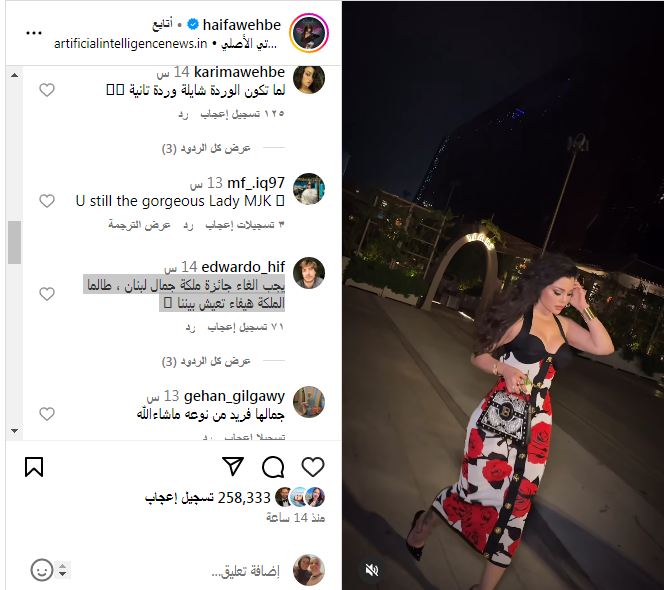Like the post with the heart icon
Screen dimensions: 664x590
point(313,467)
